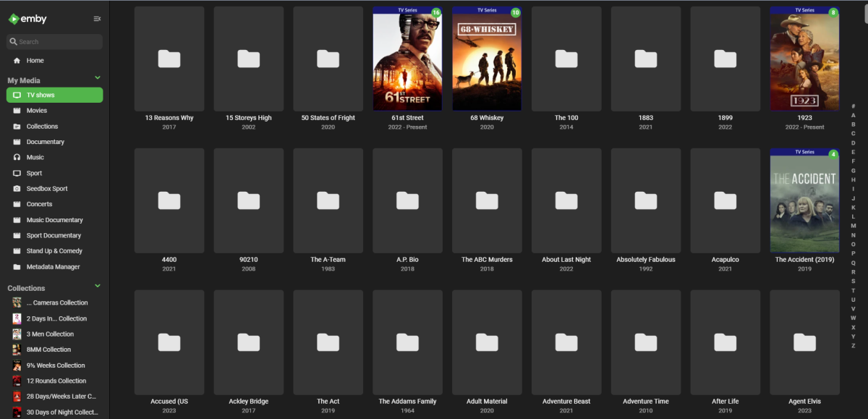Collapse the Collections section
868x419 pixels.
pyautogui.click(x=98, y=286)
